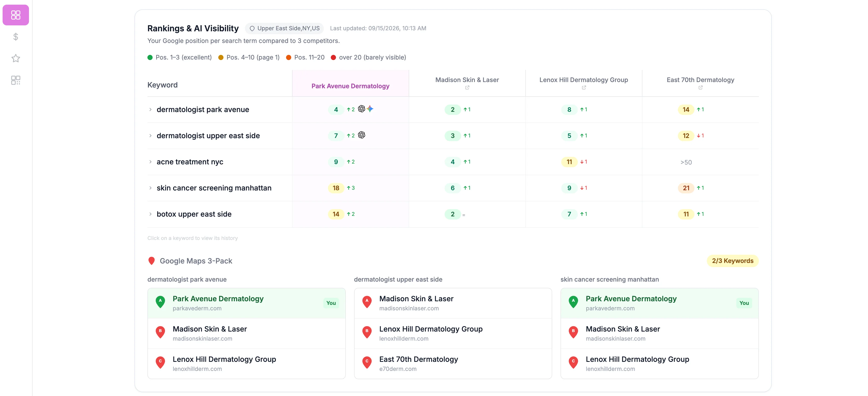
Task: Open Madison Skin & Laser external link icon
Action: (467, 88)
